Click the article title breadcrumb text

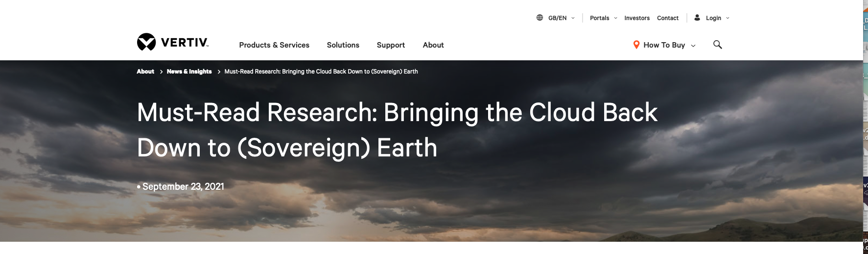click(321, 72)
